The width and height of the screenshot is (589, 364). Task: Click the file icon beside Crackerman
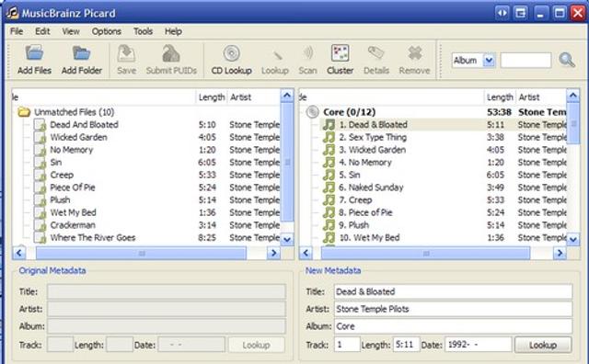click(x=40, y=225)
